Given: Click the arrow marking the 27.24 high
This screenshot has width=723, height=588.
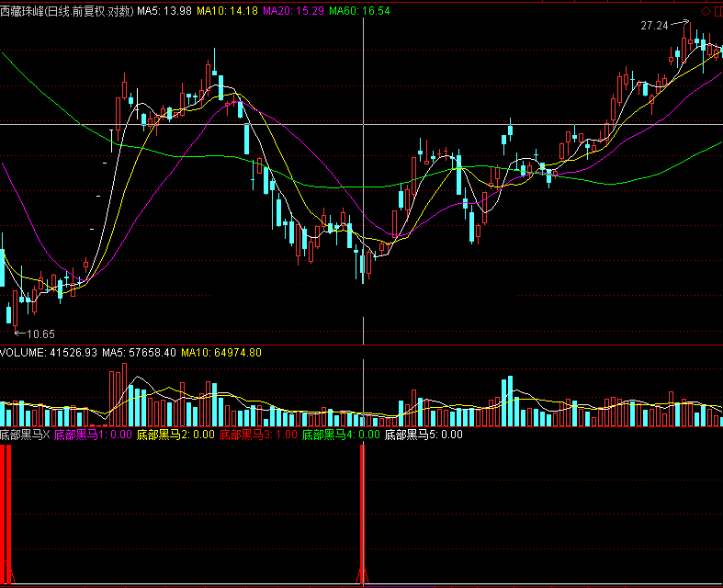Looking at the screenshot, I should pos(678,24).
